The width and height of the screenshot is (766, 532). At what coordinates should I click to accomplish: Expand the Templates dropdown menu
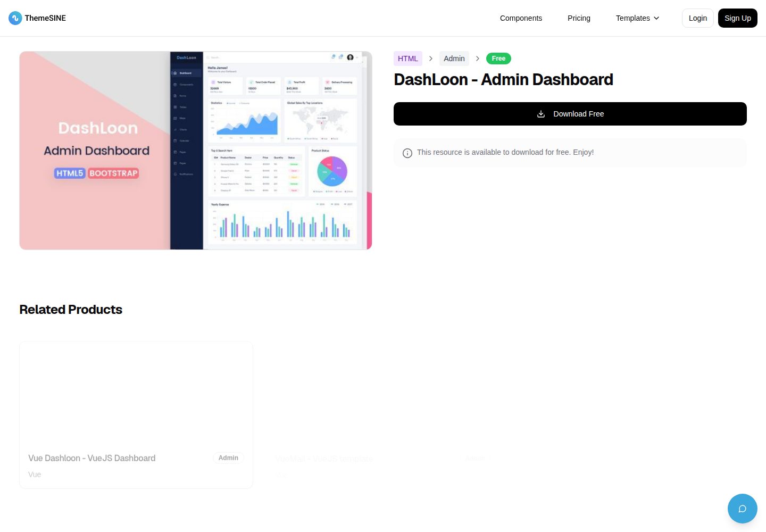[637, 18]
